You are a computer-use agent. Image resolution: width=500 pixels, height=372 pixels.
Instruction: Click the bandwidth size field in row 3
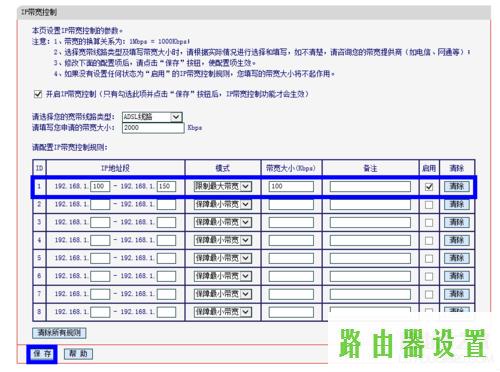(291, 222)
